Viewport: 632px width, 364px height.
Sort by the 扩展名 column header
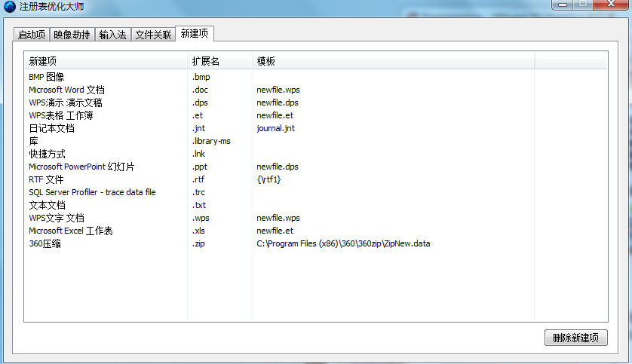(x=219, y=61)
